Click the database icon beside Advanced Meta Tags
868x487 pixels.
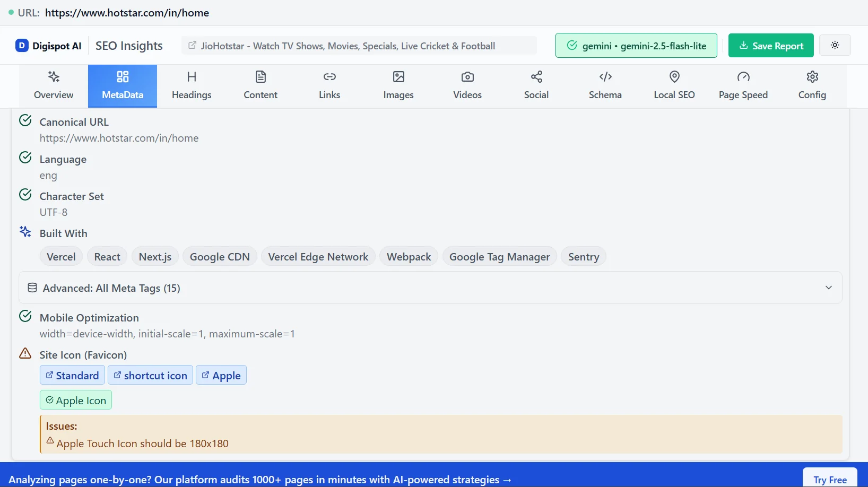(x=32, y=288)
